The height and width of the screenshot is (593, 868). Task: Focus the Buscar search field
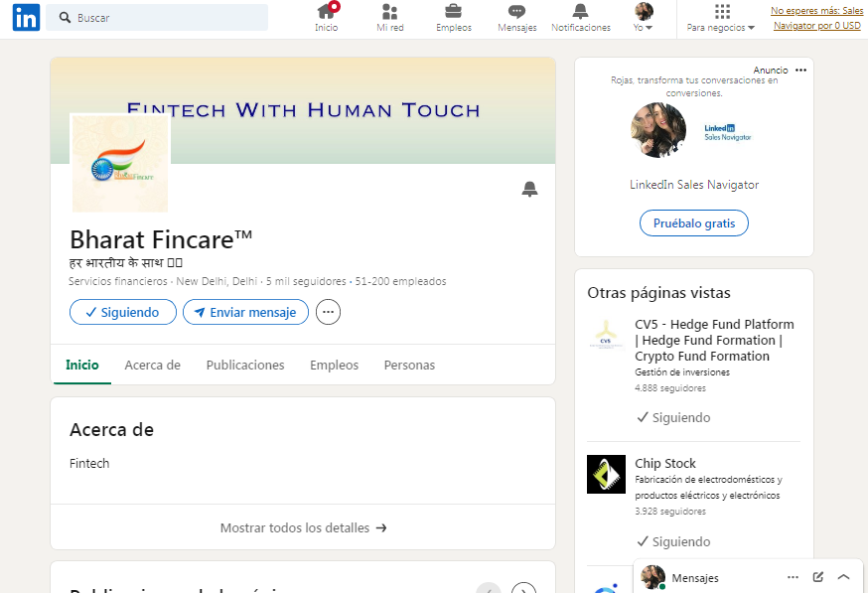157,18
